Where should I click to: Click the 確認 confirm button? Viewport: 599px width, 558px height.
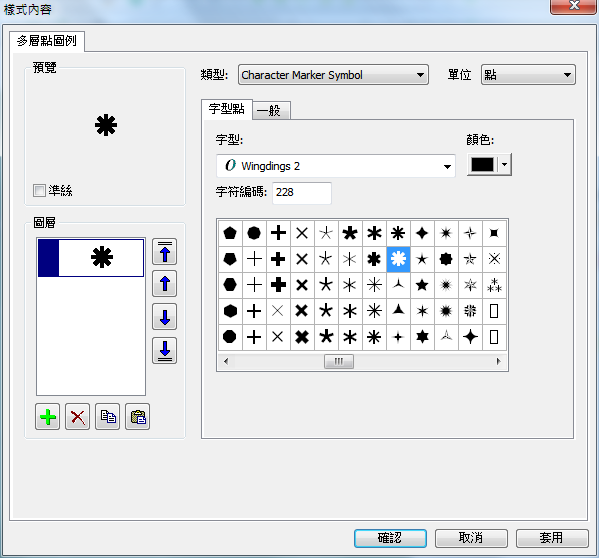(390, 538)
